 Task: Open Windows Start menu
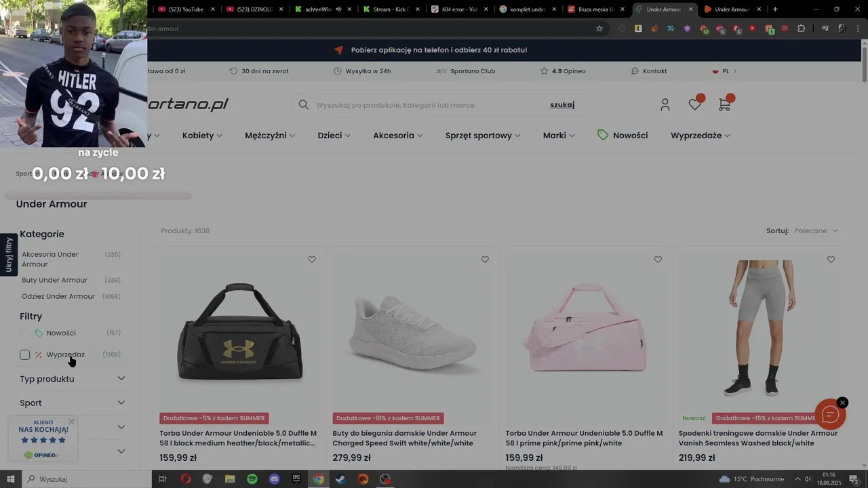(11, 479)
